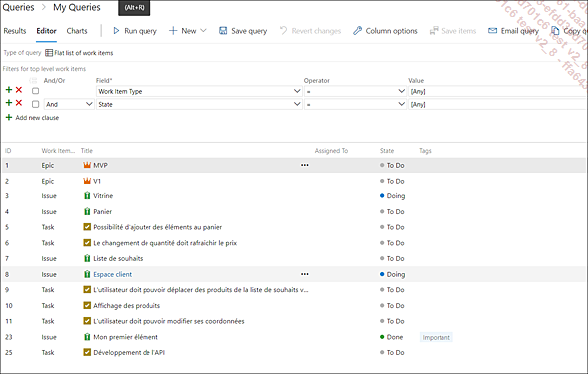Click the Doing state of Vitrine

pos(393,196)
